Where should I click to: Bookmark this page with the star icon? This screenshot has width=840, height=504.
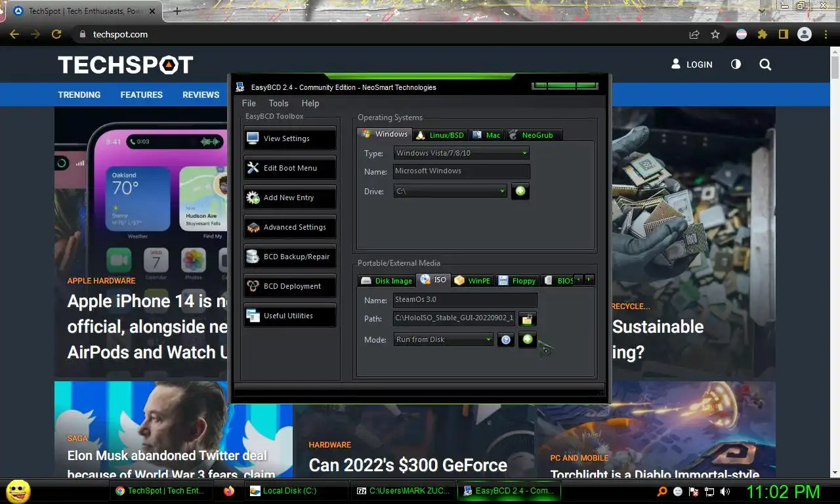tap(715, 34)
